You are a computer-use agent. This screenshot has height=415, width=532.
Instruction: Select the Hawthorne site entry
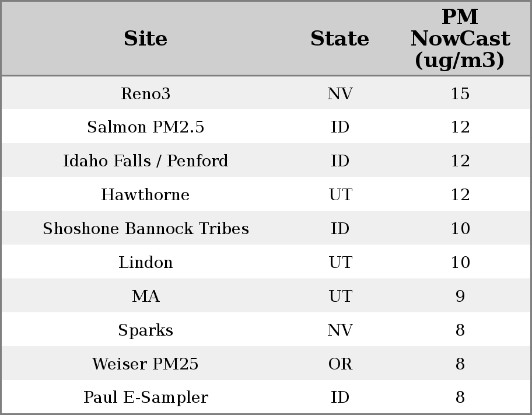pos(146,195)
